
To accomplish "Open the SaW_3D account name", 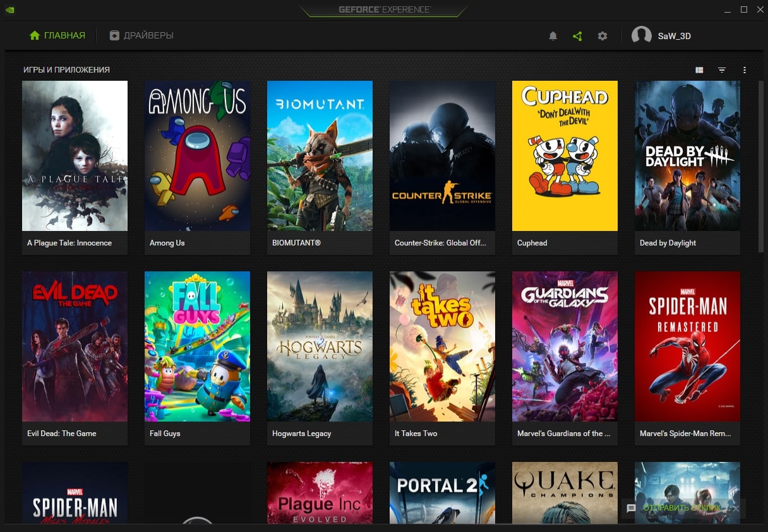I will (675, 36).
